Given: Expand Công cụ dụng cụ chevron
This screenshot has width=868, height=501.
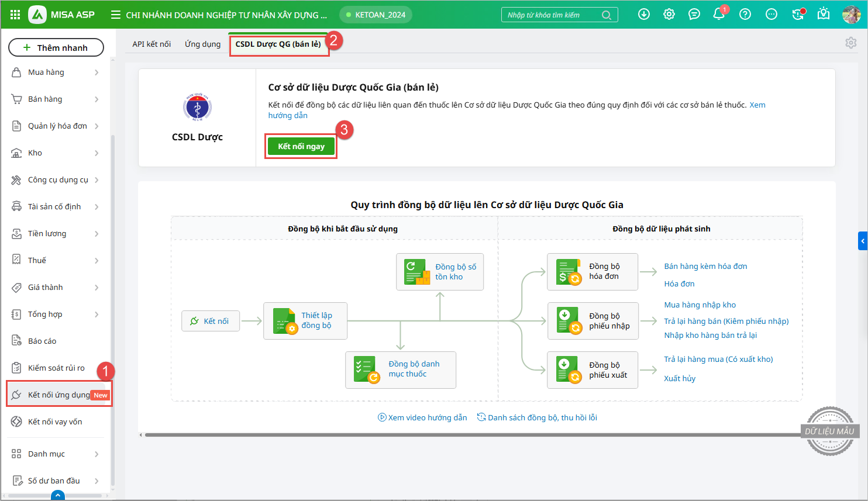Looking at the screenshot, I should click(x=97, y=180).
